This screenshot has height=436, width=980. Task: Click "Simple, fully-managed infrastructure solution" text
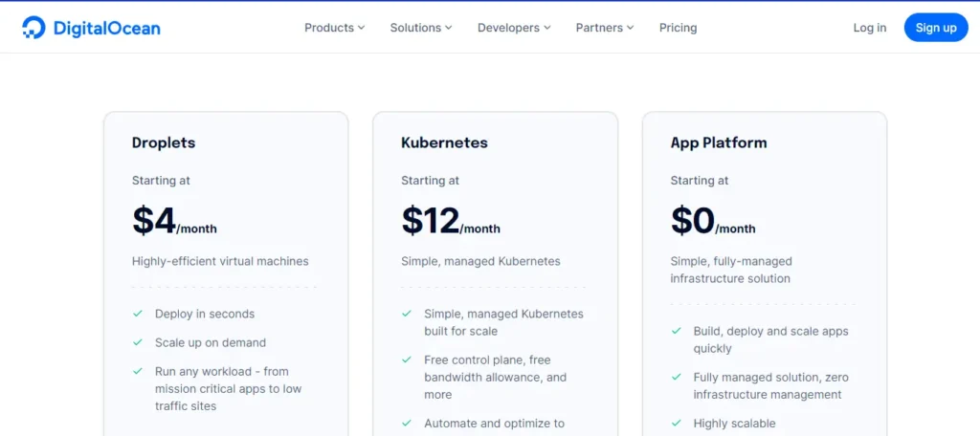(x=731, y=270)
